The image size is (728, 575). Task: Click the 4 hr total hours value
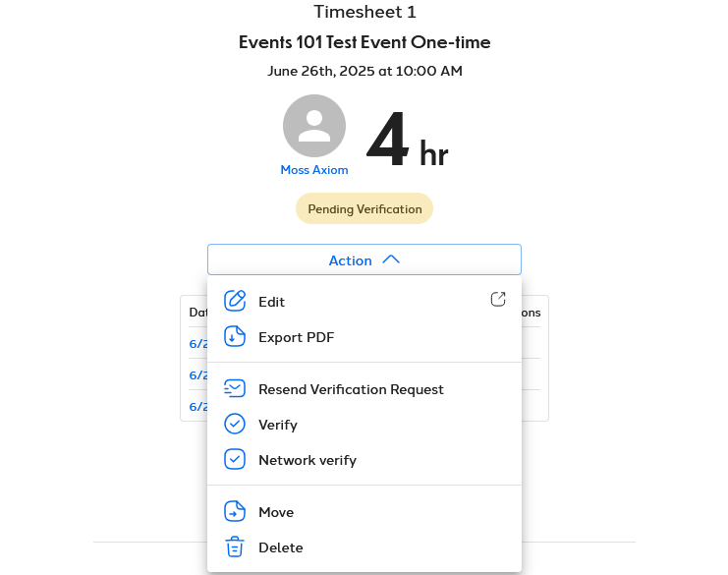coord(407,140)
